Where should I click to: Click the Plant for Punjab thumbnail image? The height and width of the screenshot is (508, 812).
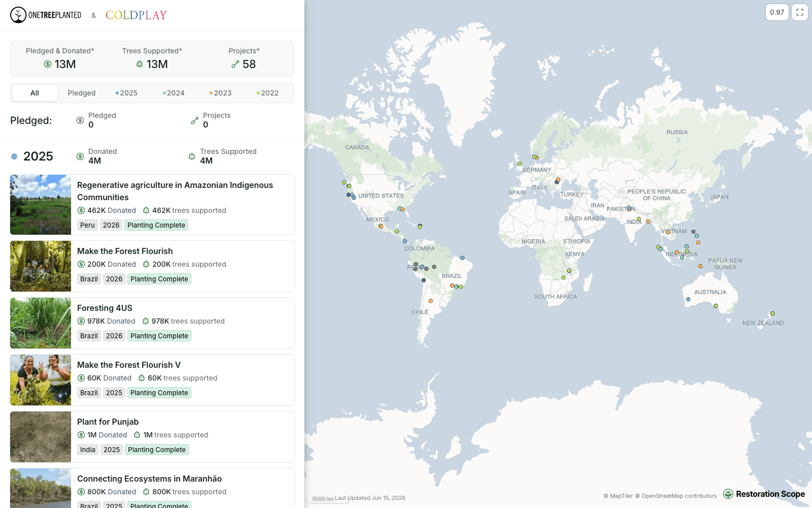click(41, 437)
